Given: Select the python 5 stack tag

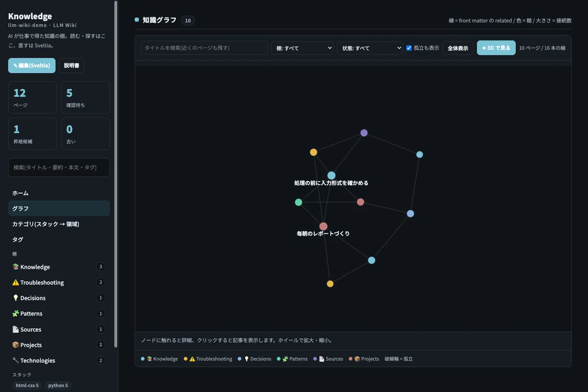Looking at the screenshot, I should (x=57, y=385).
